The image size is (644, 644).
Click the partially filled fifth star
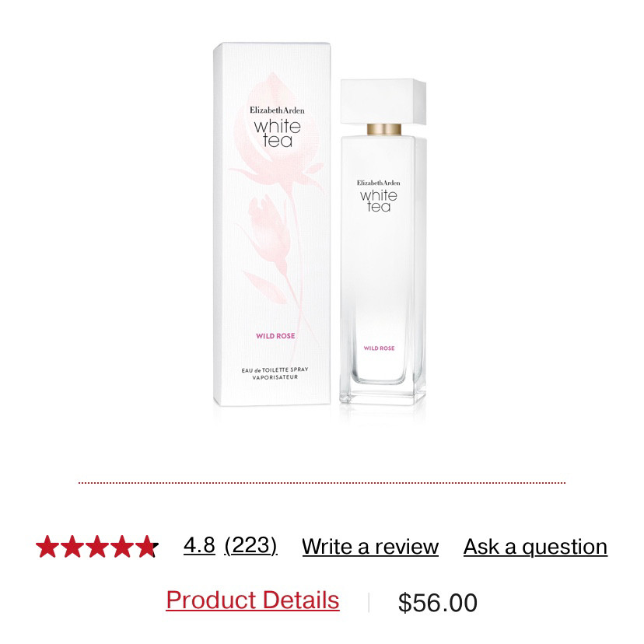click(147, 546)
